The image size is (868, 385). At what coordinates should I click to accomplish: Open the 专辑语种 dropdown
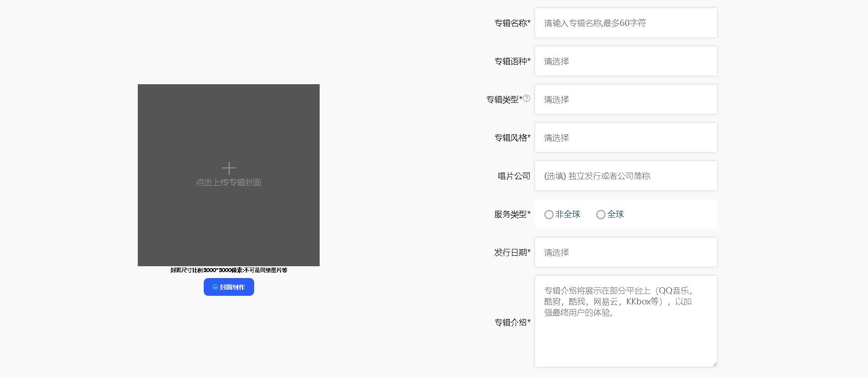point(626,61)
